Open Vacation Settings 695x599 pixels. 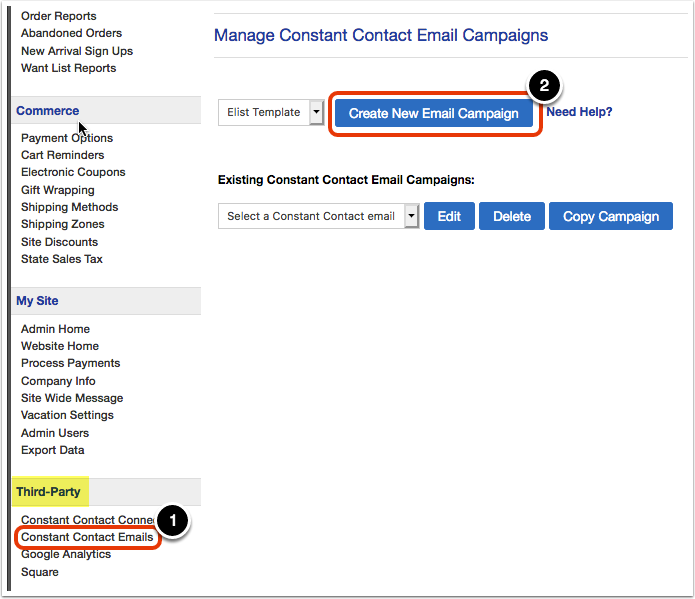coord(67,415)
